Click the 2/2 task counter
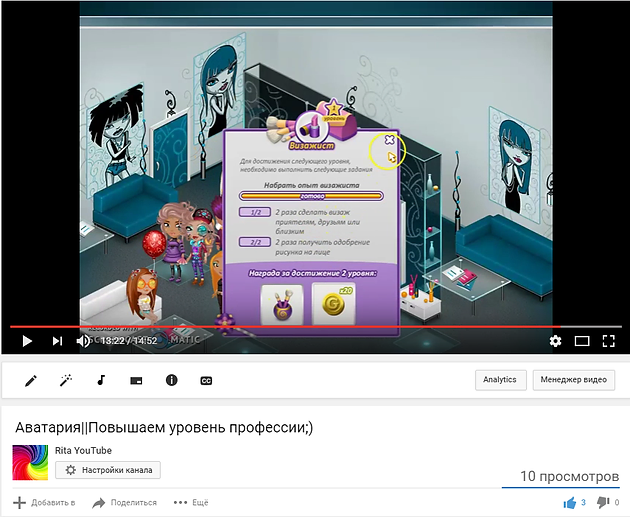 [255, 242]
